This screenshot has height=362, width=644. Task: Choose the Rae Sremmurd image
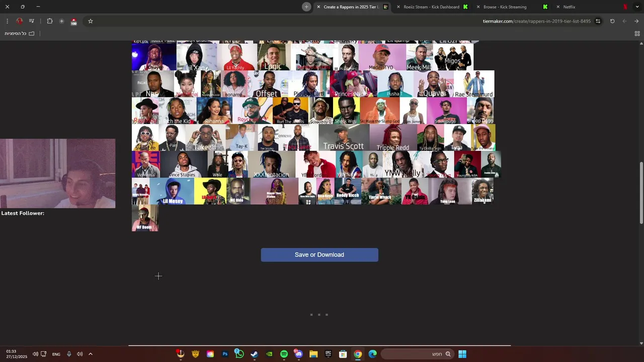pos(474,84)
